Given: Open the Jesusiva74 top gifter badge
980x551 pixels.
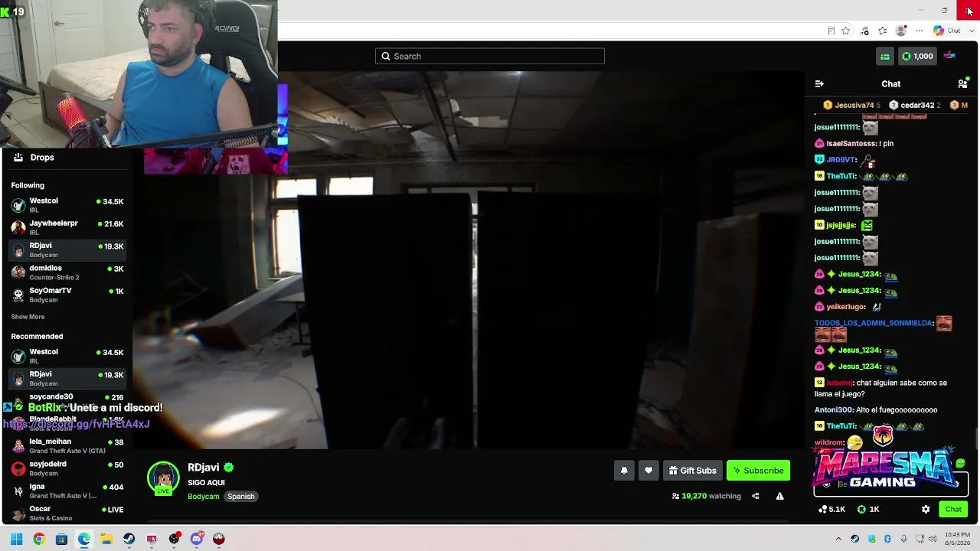Looking at the screenshot, I should 851,105.
